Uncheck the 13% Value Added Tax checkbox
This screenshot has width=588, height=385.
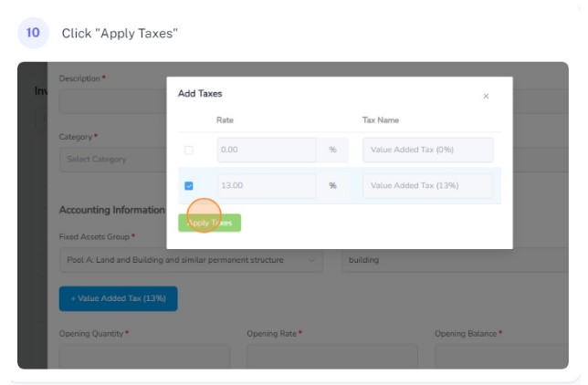(189, 186)
